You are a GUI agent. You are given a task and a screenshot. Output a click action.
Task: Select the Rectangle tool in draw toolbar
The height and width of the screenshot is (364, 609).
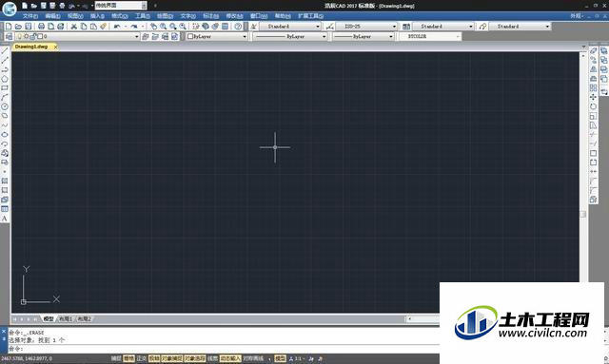point(5,88)
